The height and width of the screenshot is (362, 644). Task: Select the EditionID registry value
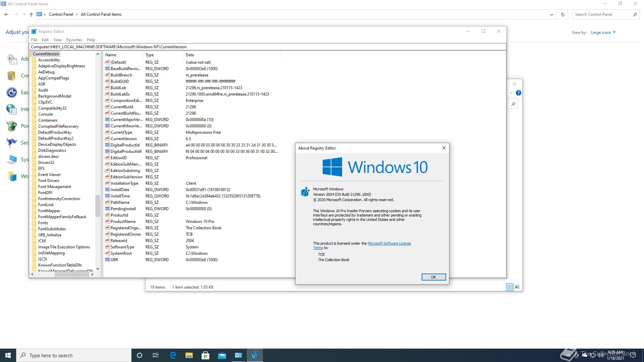tap(119, 158)
